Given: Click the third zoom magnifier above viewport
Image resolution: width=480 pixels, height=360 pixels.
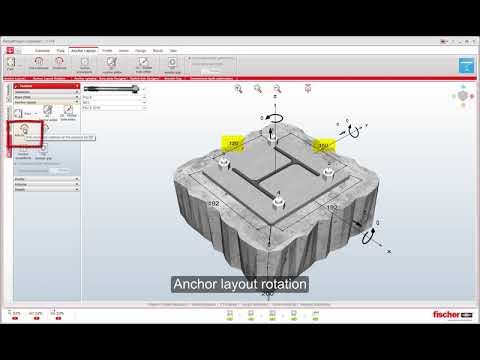Looking at the screenshot, I should click(277, 89).
